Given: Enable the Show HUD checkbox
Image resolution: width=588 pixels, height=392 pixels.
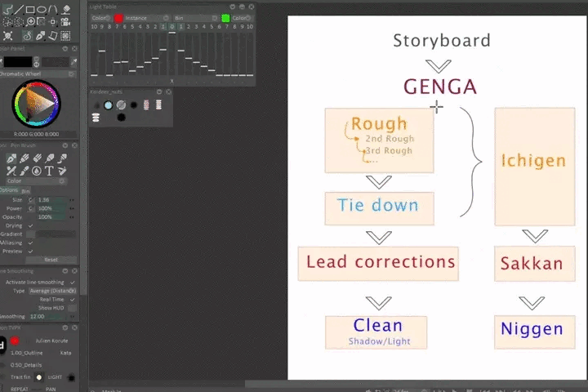Looking at the screenshot, I should pos(73,307).
